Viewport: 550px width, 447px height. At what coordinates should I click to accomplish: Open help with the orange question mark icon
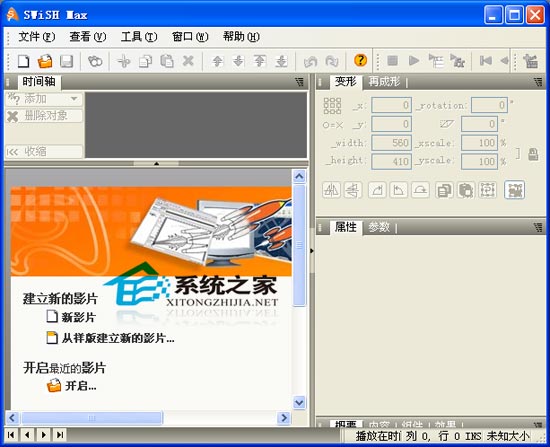pyautogui.click(x=360, y=60)
